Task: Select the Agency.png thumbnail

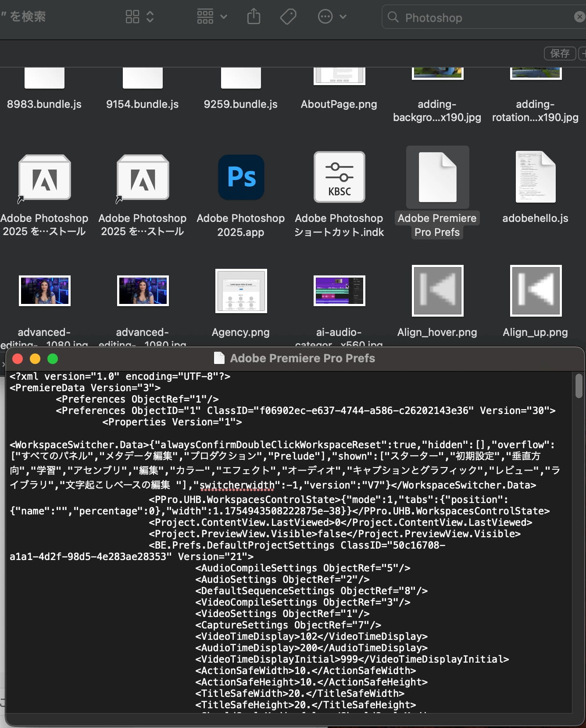Action: [x=241, y=291]
